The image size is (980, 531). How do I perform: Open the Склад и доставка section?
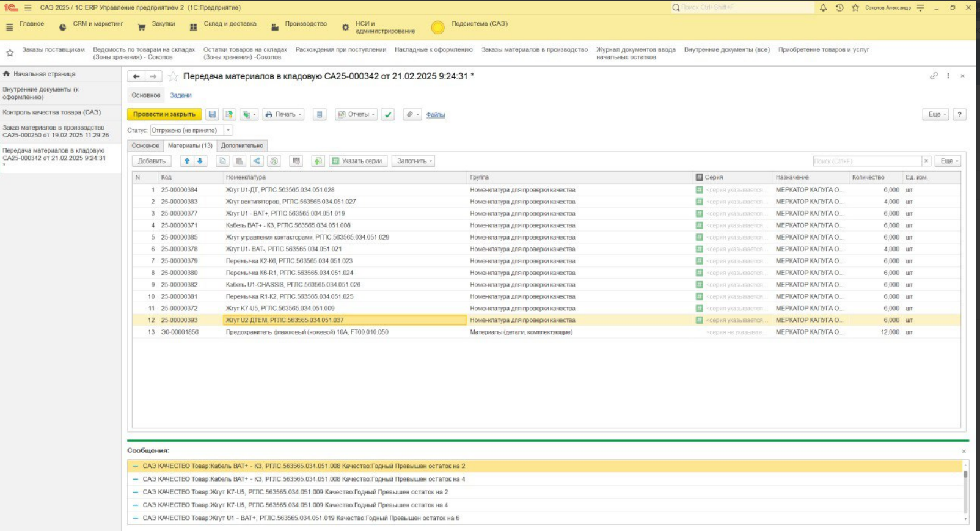(224, 27)
